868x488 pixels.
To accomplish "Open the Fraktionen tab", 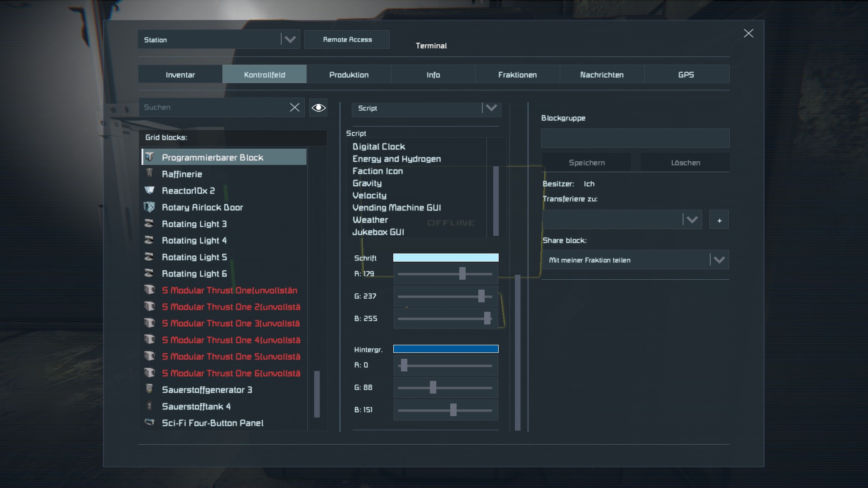I will coord(517,75).
